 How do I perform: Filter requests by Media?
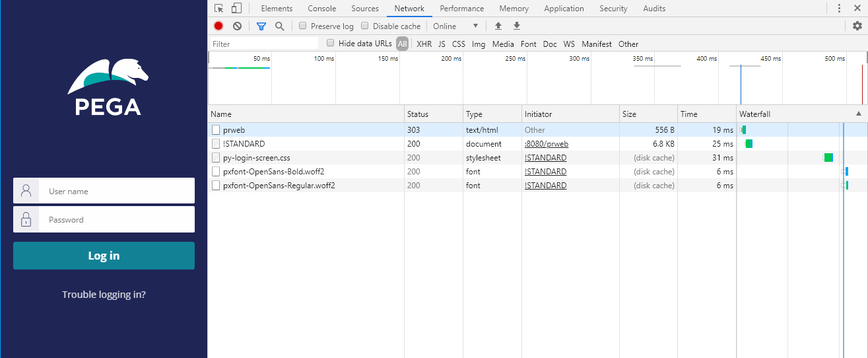tap(503, 44)
